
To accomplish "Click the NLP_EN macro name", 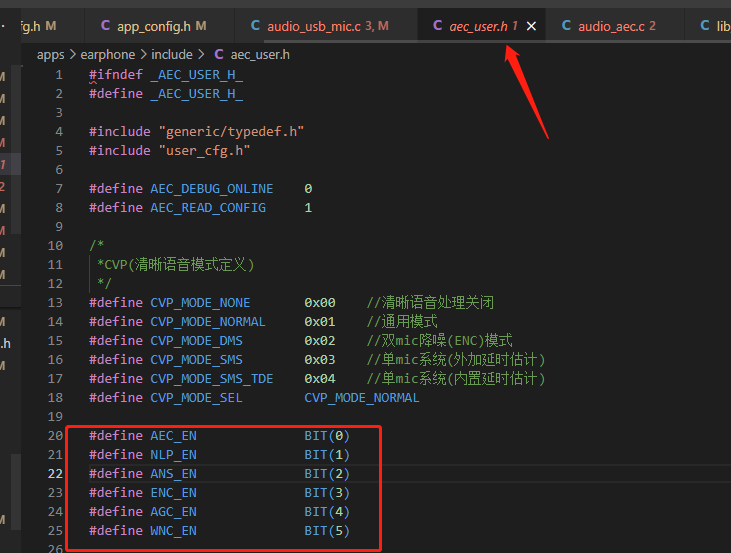I will (x=173, y=455).
